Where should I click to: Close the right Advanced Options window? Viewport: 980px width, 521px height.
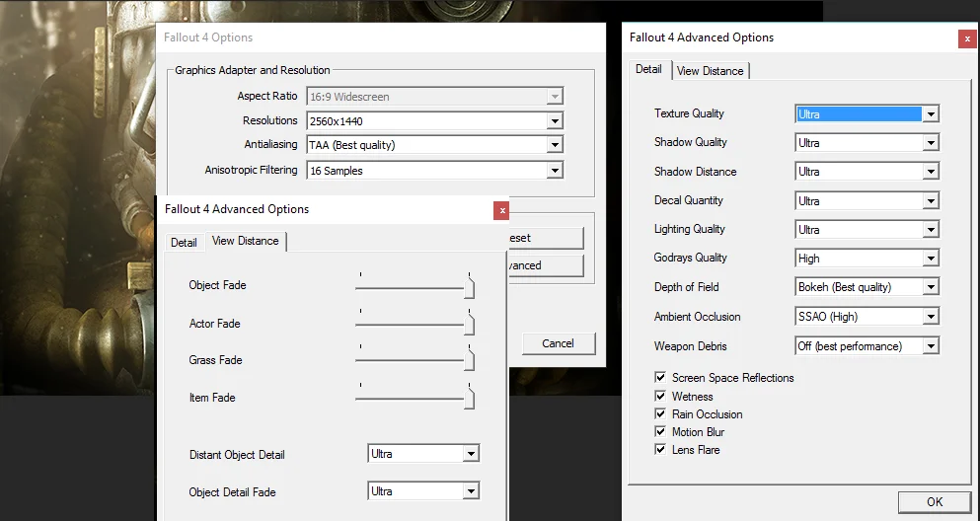click(x=967, y=38)
